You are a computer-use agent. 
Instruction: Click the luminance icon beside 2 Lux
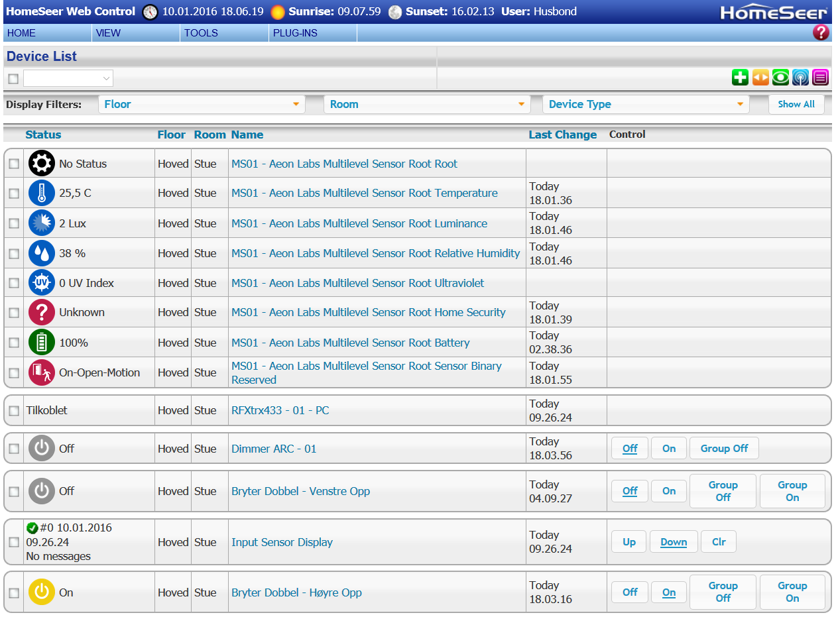42,223
